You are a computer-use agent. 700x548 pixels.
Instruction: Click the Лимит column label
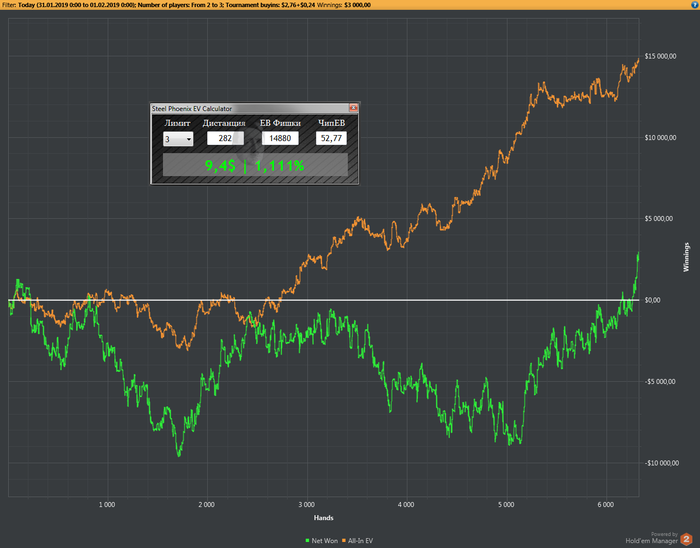pos(177,123)
